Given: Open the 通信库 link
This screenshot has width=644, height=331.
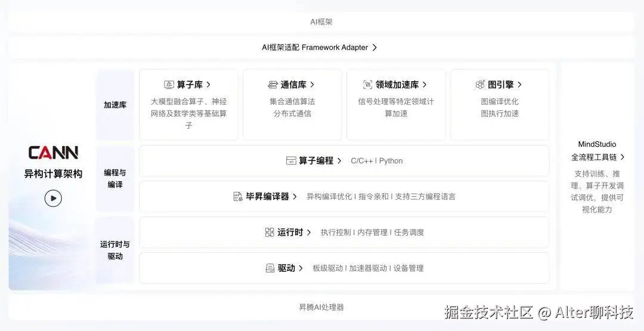Looking at the screenshot, I should [x=293, y=85].
